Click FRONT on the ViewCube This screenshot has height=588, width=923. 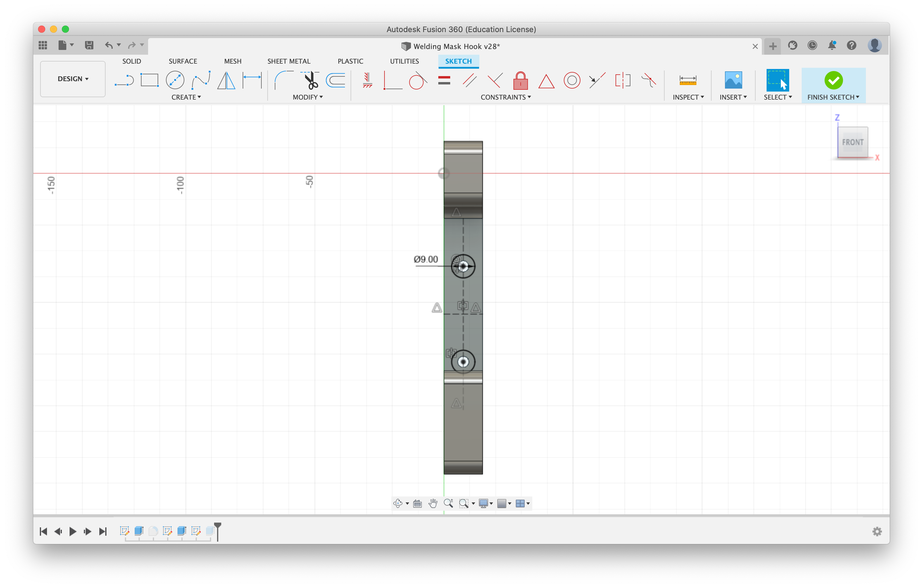point(853,142)
